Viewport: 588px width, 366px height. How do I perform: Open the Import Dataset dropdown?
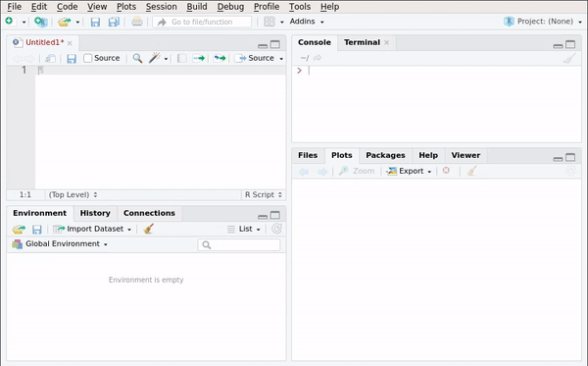[92, 229]
